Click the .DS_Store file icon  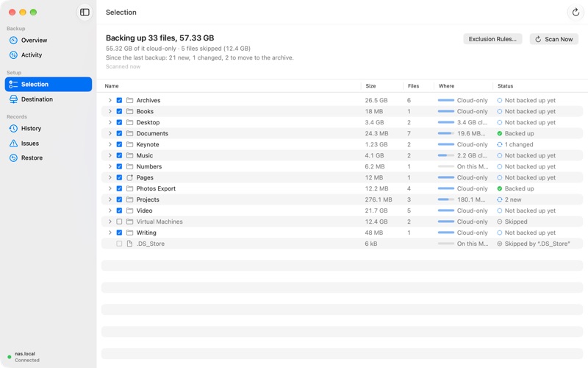(x=130, y=244)
